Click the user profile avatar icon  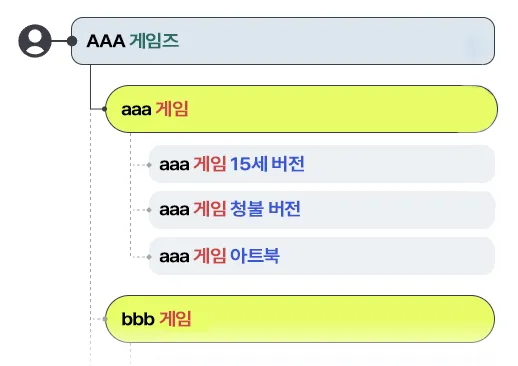(35, 41)
